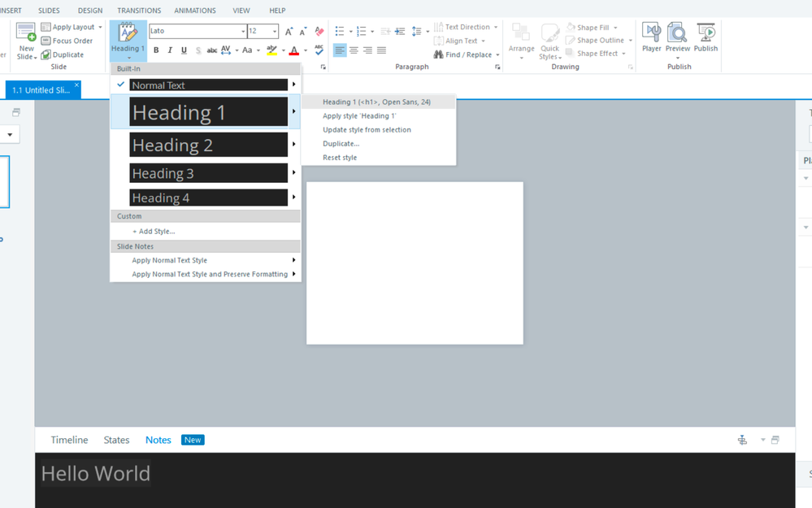Toggle Italic formatting

click(x=170, y=50)
